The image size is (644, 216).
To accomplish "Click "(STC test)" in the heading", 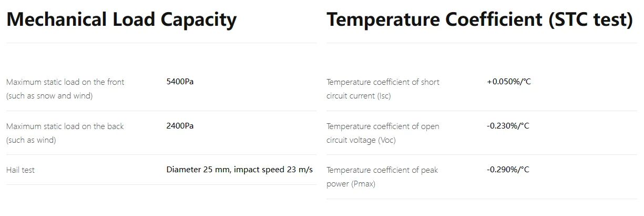I will tap(590, 20).
